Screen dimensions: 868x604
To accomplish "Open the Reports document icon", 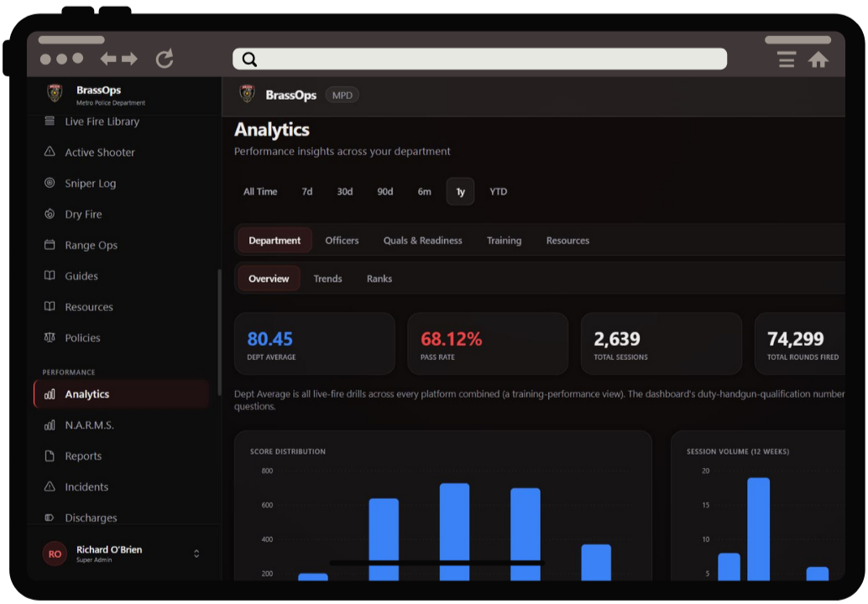I will pyautogui.click(x=50, y=456).
